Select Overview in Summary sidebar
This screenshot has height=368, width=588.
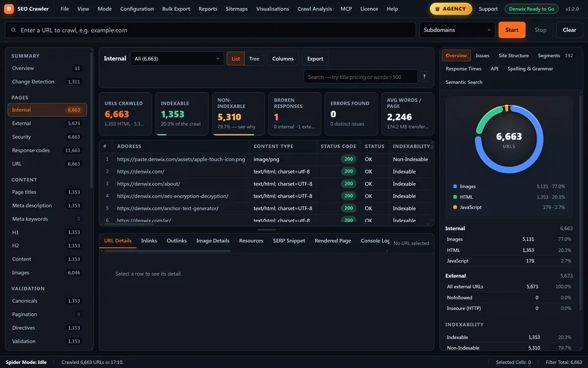tap(47, 68)
